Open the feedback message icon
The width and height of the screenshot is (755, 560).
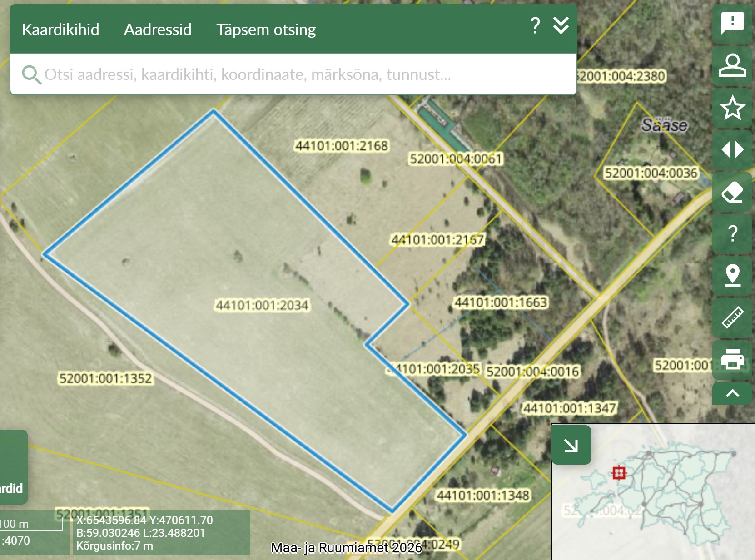pyautogui.click(x=732, y=23)
